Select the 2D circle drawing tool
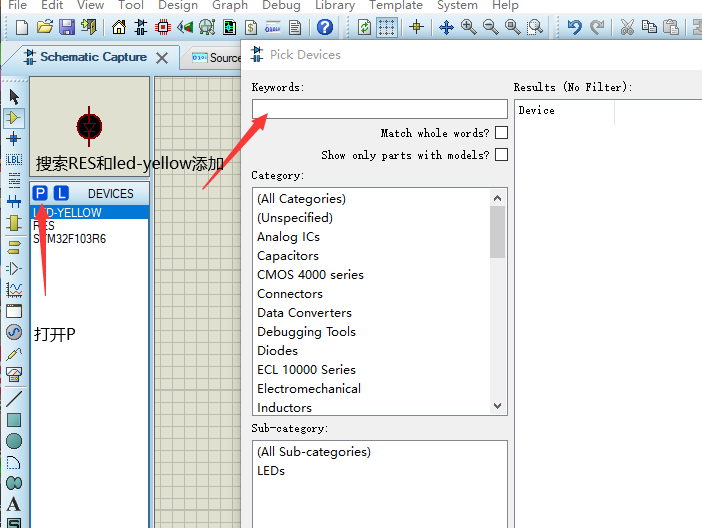Viewport: 702px width, 528px height. 14,441
